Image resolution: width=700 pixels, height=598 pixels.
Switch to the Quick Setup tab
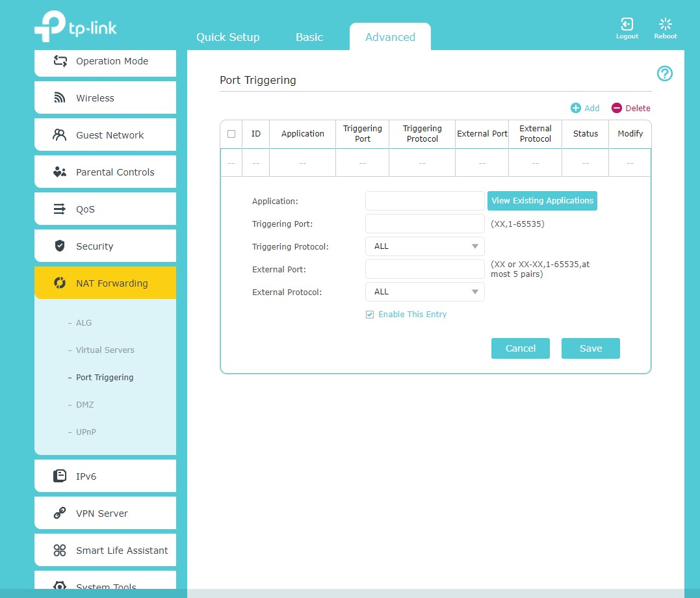(x=227, y=36)
